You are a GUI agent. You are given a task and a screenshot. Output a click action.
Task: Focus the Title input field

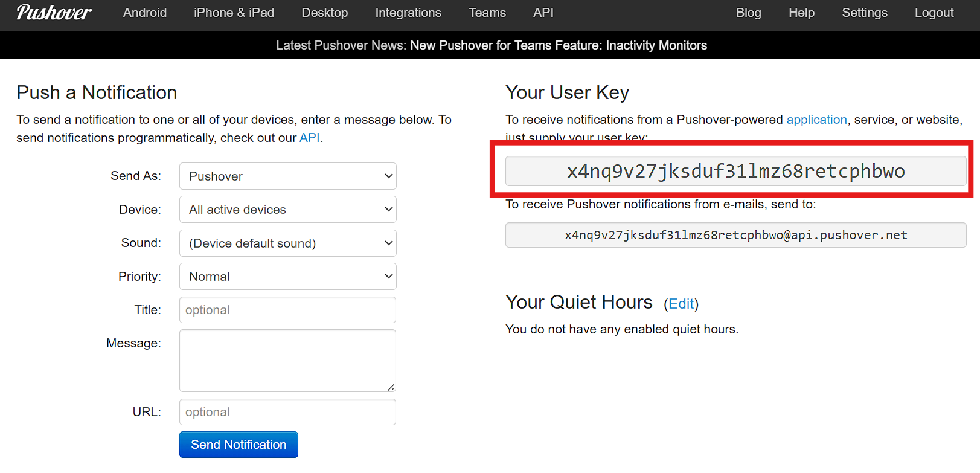coord(287,310)
